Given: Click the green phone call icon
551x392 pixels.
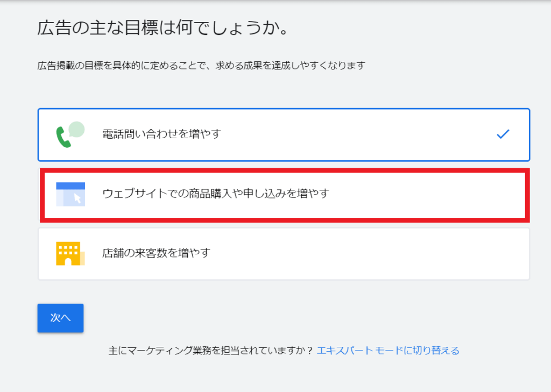Looking at the screenshot, I should point(63,137).
